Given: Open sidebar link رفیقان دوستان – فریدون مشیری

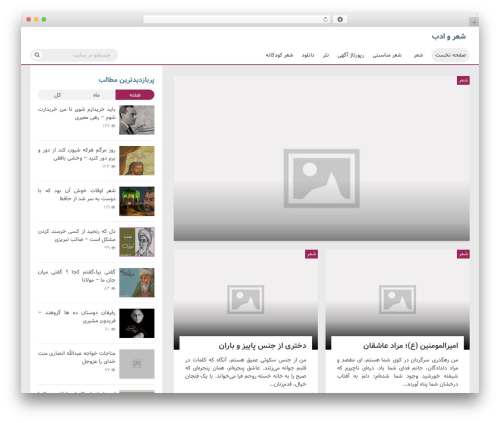Looking at the screenshot, I should coord(77,317).
